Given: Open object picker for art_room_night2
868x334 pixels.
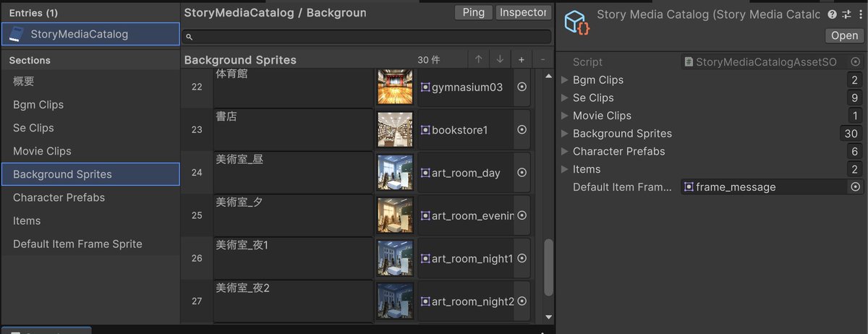Looking at the screenshot, I should pos(522,301).
